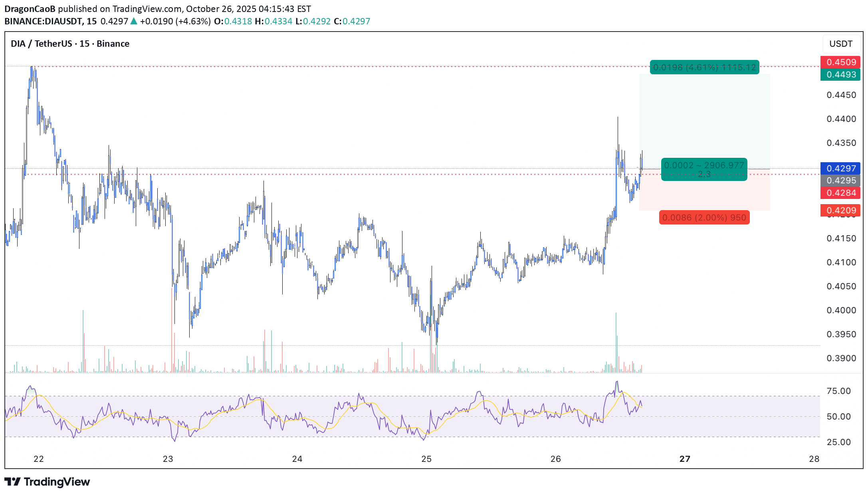868x495 pixels.
Task: Click the bold 27 date on time axis
Action: tap(685, 459)
